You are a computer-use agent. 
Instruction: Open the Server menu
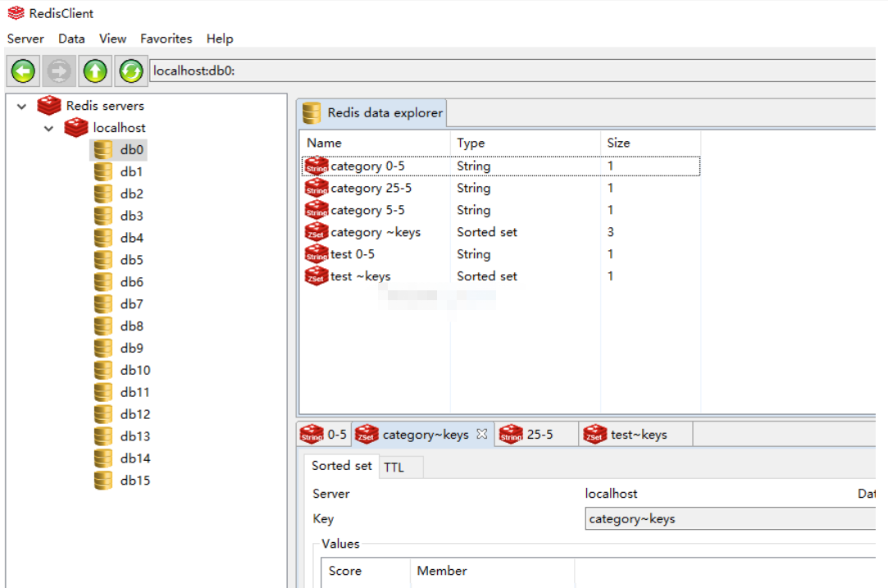pyautogui.click(x=25, y=39)
